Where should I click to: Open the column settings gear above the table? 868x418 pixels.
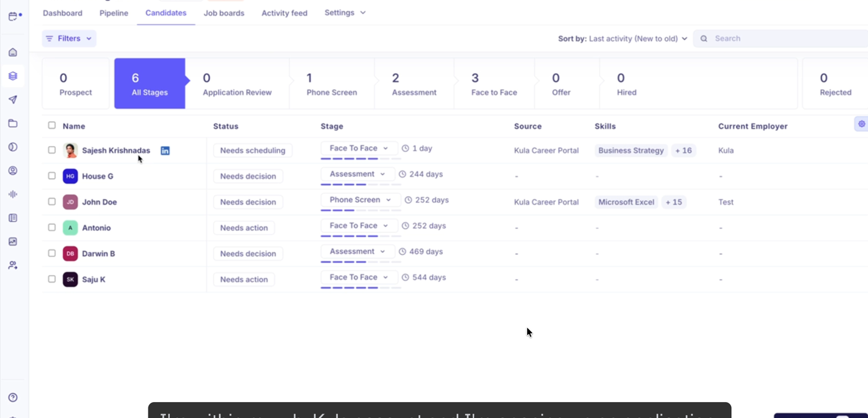pyautogui.click(x=861, y=123)
